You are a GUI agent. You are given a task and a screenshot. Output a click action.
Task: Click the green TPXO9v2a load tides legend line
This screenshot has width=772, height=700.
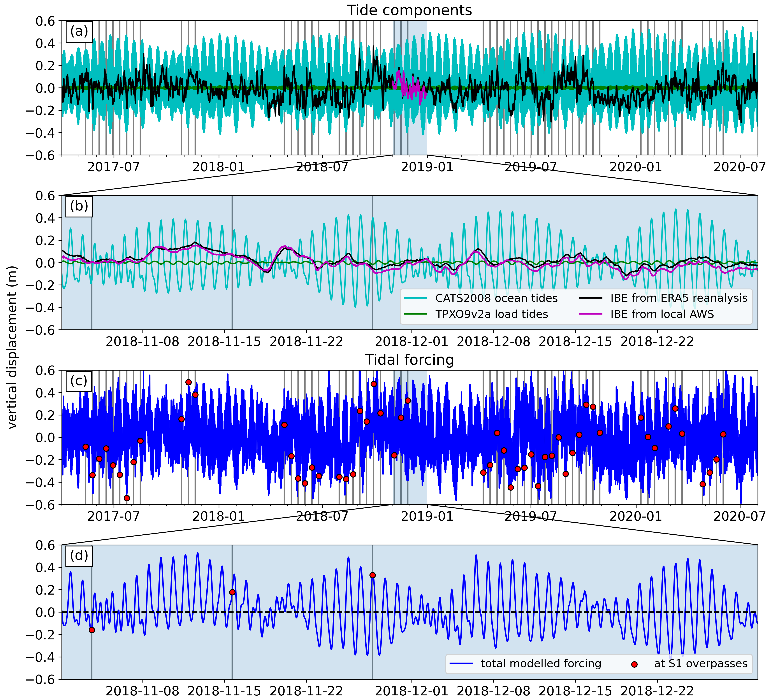point(415,314)
